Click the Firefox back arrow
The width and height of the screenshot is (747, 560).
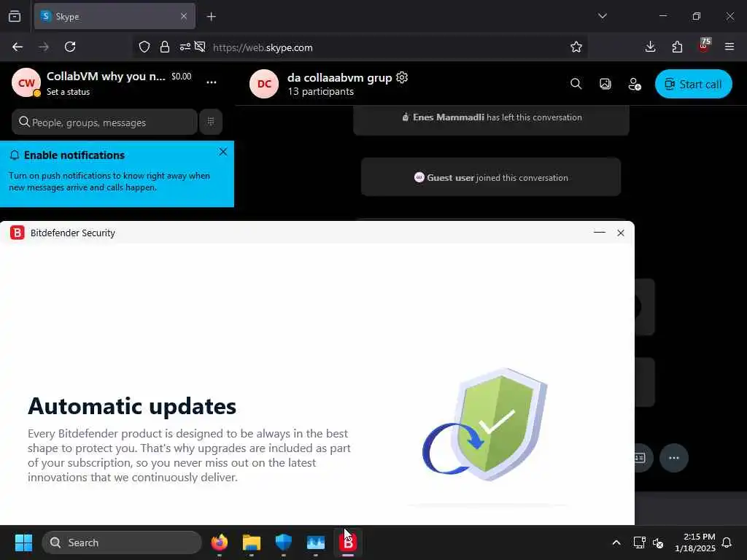pos(18,47)
